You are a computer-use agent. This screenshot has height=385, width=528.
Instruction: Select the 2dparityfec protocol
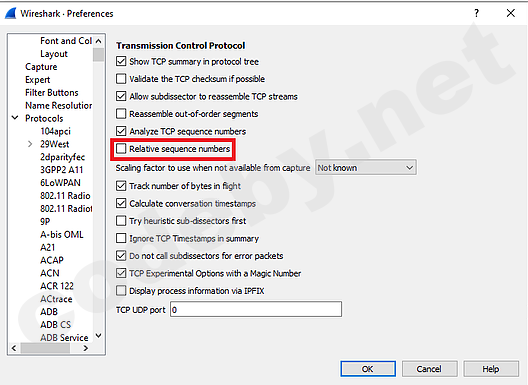[62, 157]
